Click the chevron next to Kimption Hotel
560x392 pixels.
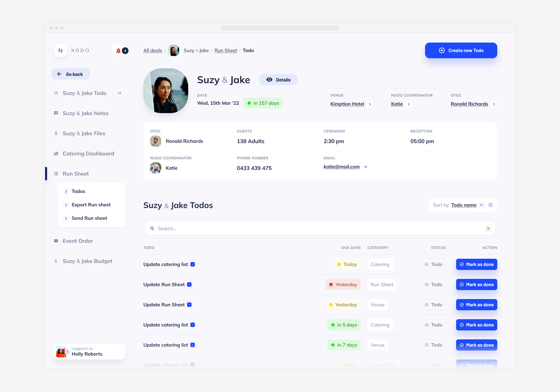coord(370,104)
